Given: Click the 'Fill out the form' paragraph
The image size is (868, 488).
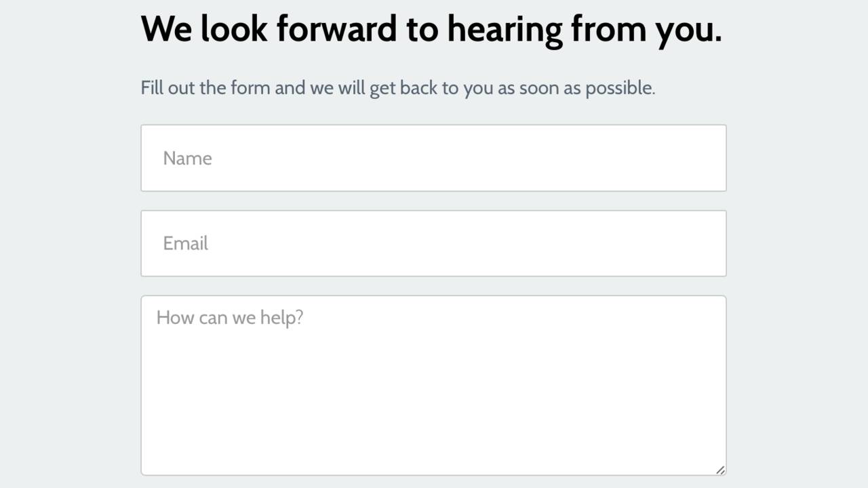Looking at the screenshot, I should pyautogui.click(x=397, y=88).
